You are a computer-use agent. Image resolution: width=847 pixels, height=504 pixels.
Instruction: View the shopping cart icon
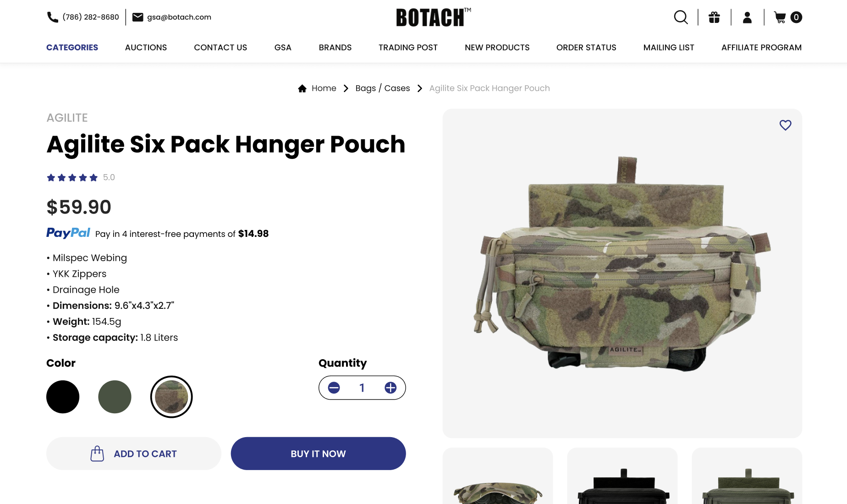(x=780, y=17)
